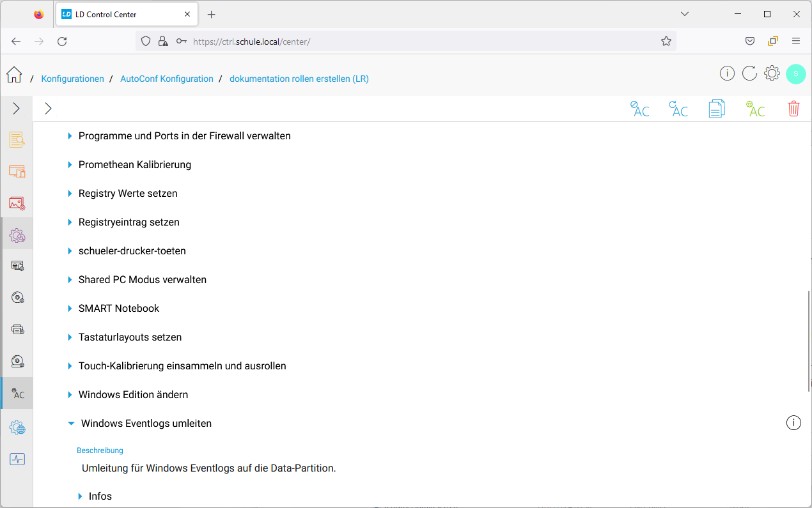Expand 'Programme und Ports in der Firewall verwalten'

[x=70, y=135]
